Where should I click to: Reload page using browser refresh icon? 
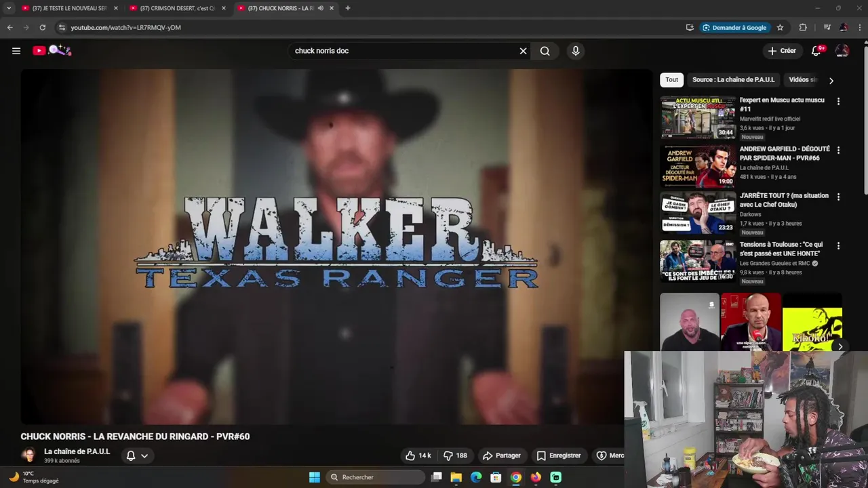tap(42, 28)
